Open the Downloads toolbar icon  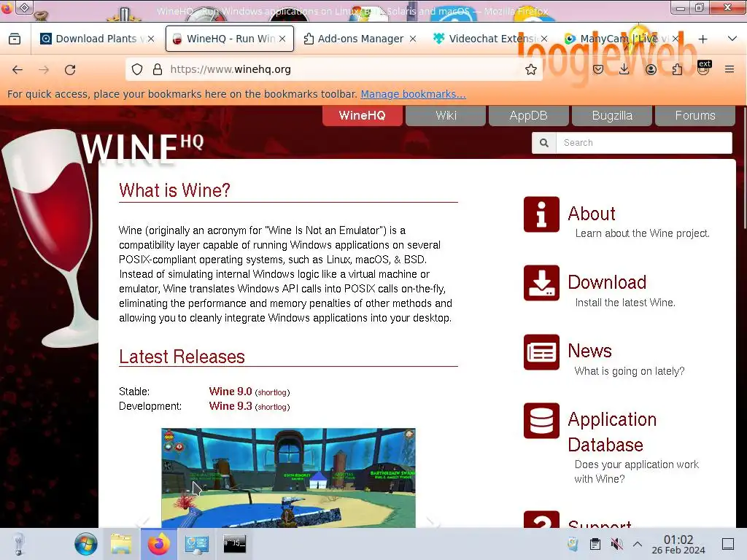[624, 69]
